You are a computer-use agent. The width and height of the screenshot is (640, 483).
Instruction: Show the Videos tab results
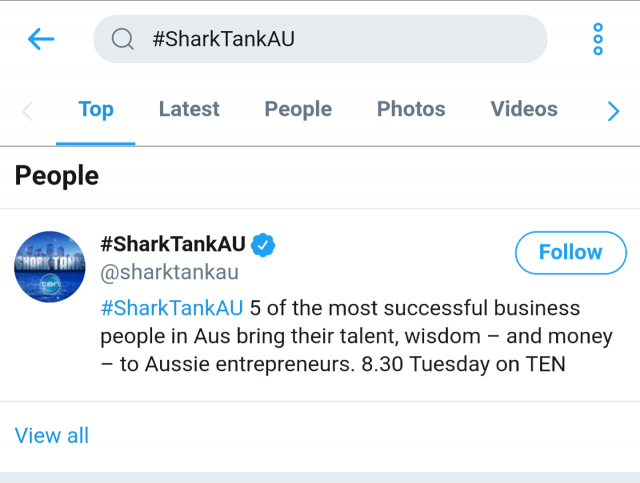pos(524,109)
